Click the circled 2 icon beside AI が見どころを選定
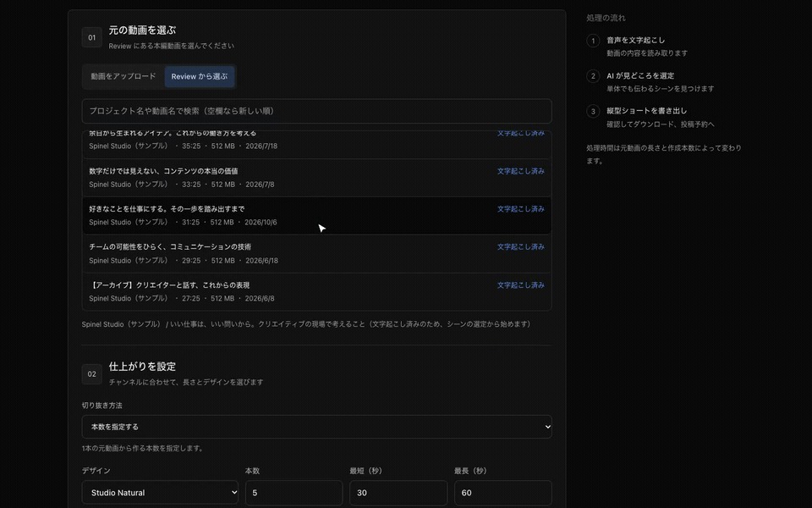 [x=593, y=76]
